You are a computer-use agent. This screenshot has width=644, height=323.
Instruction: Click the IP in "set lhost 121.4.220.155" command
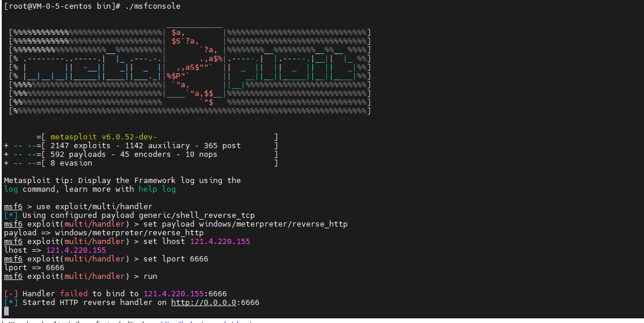pyautogui.click(x=220, y=241)
